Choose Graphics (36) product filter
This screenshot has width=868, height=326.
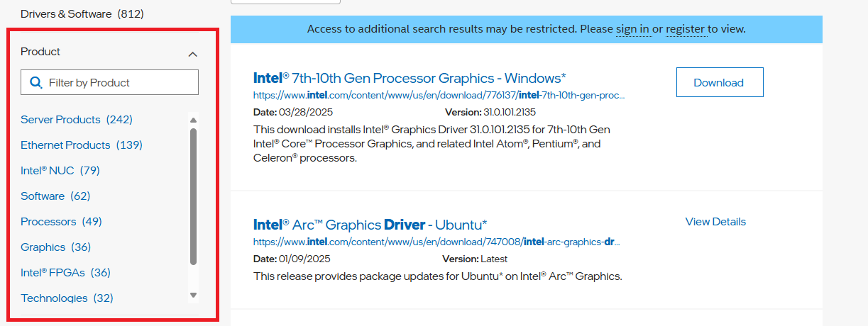pos(55,247)
